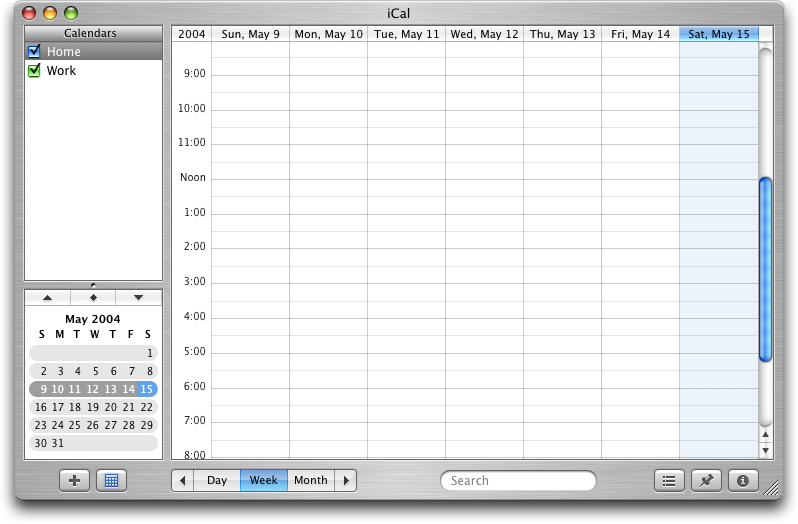
Task: Select the Work calendar row
Action: (94, 70)
